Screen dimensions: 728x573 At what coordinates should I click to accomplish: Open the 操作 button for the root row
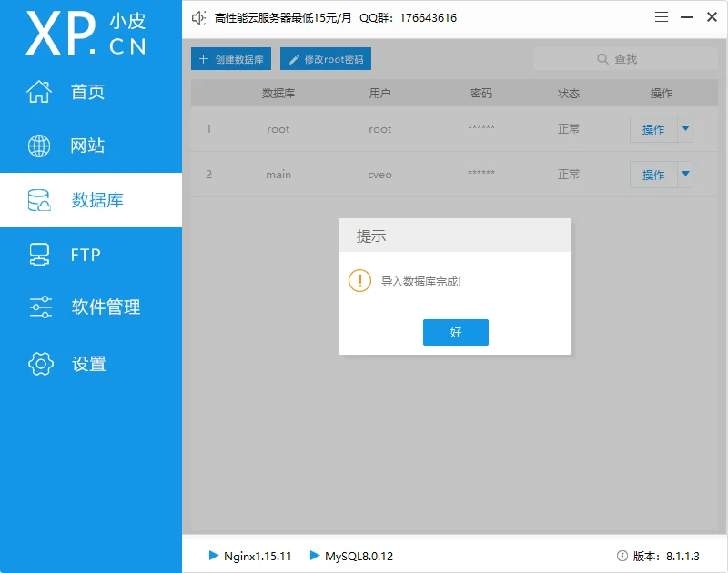pyautogui.click(x=652, y=129)
